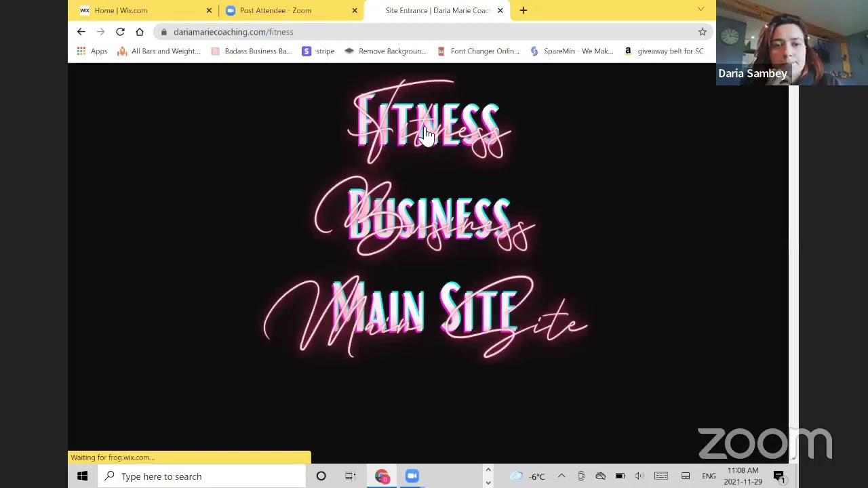Open ENG language input selector
868x488 pixels.
pyautogui.click(x=709, y=476)
